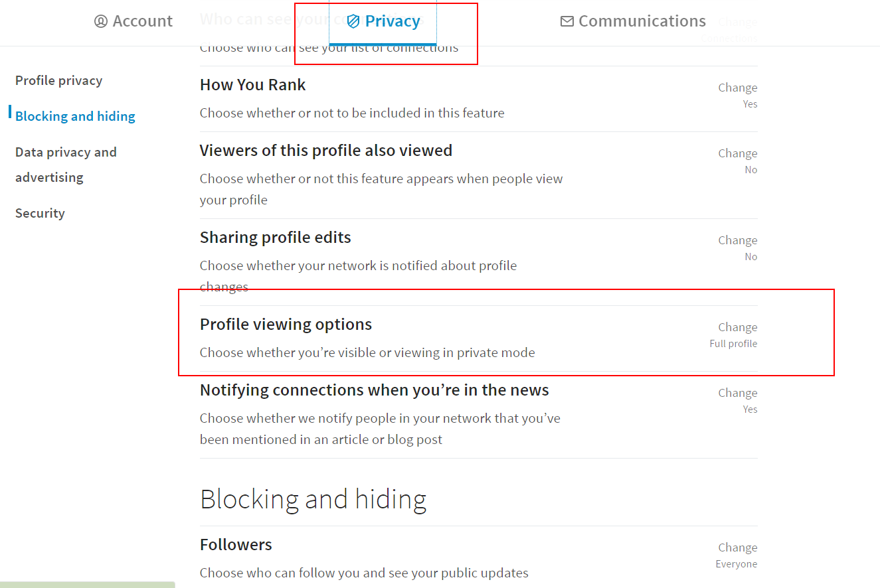Click 'Choose who can follow you' description

[364, 573]
